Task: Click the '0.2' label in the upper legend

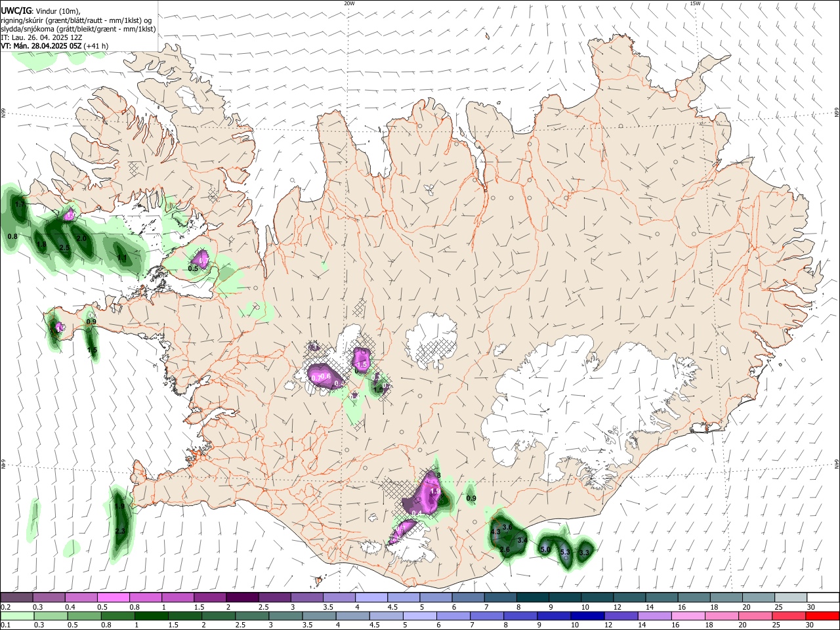Action: pyautogui.click(x=6, y=607)
